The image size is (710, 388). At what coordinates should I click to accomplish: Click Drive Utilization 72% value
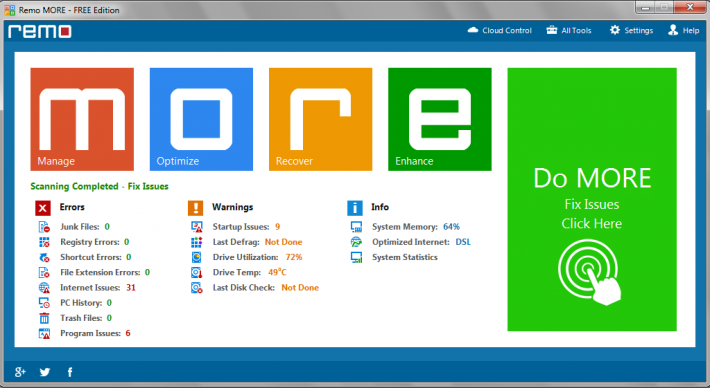click(294, 257)
